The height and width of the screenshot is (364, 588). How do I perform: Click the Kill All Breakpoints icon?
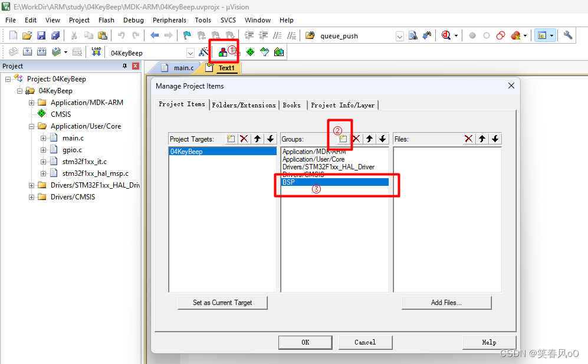click(515, 35)
